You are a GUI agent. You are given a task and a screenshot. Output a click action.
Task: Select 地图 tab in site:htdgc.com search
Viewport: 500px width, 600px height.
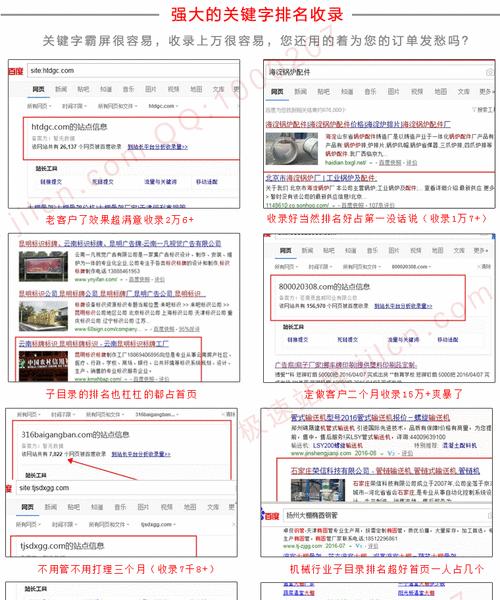196,89
